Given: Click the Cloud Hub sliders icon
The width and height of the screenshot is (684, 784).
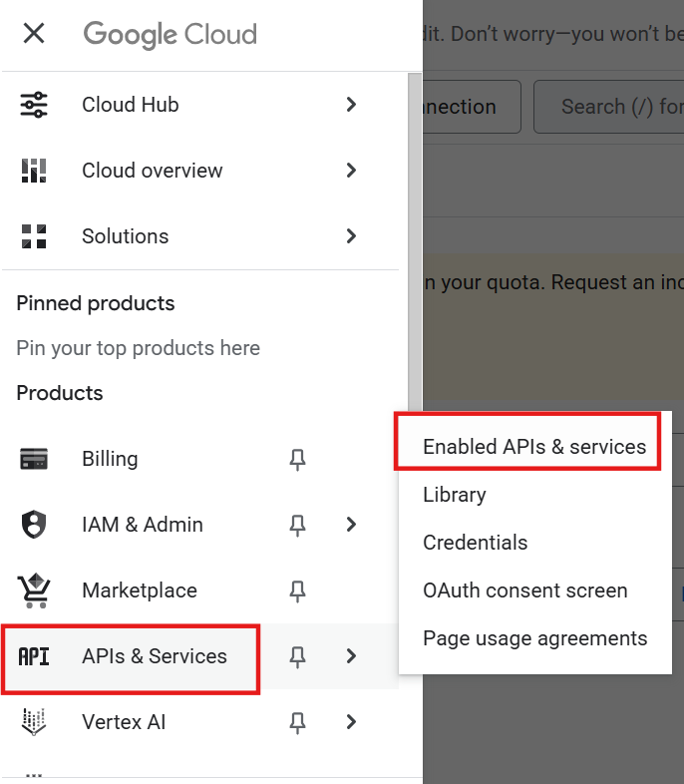Looking at the screenshot, I should 34,105.
